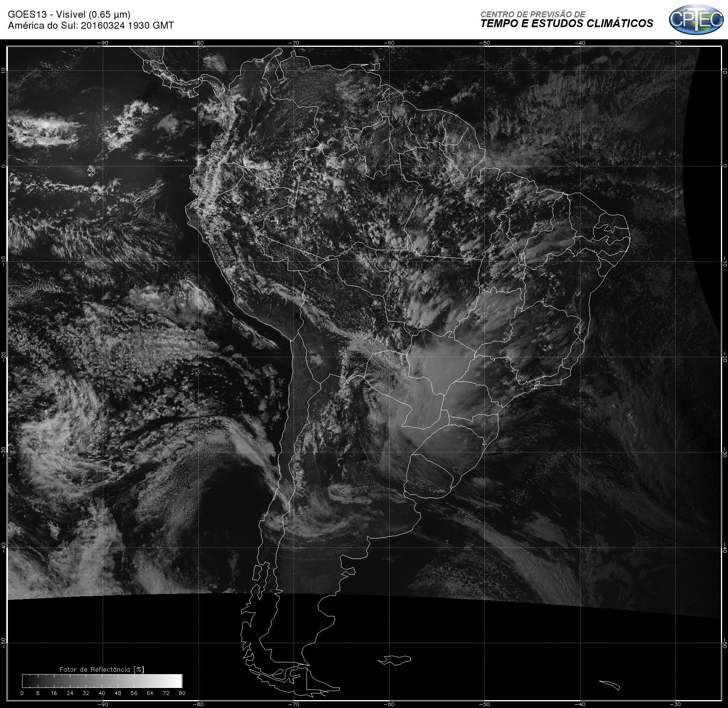The height and width of the screenshot is (708, 728).
Task: Click the South Georgia island outline
Action: point(610,685)
